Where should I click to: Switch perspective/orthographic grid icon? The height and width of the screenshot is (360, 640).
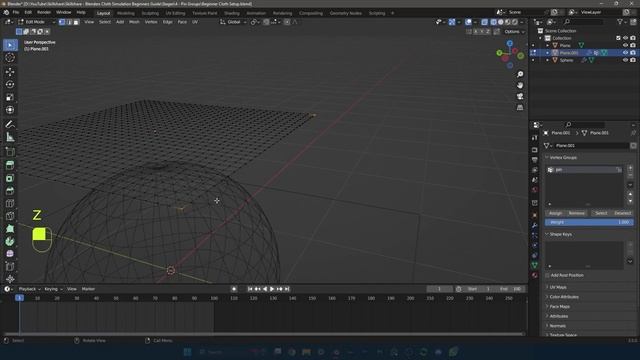(520, 107)
